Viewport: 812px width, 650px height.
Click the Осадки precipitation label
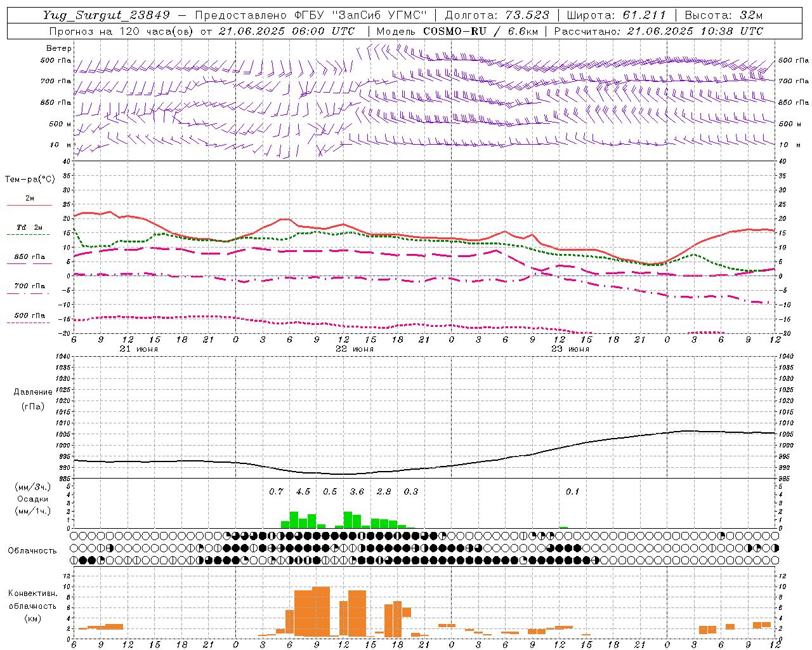point(33,500)
